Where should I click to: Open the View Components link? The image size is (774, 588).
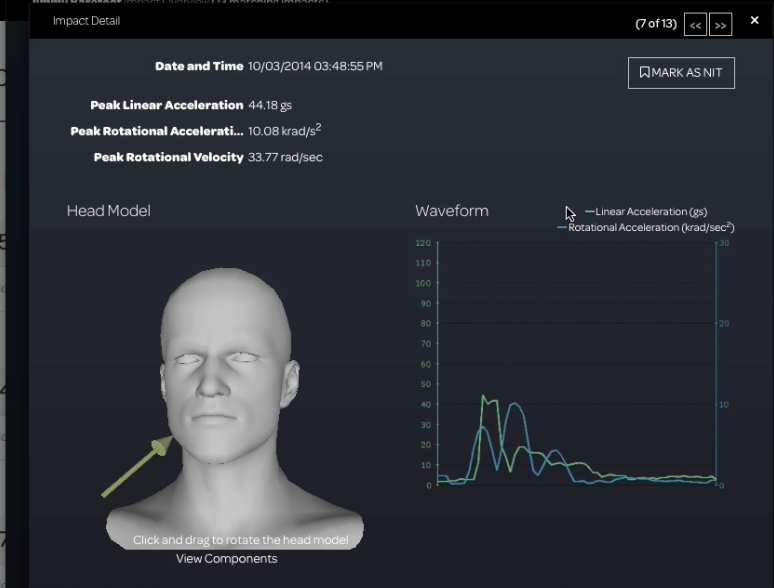[x=226, y=558]
